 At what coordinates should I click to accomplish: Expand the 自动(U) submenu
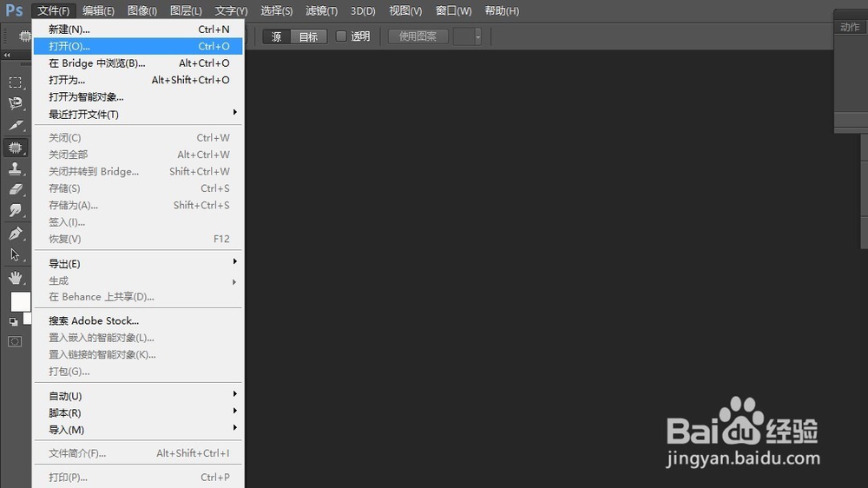tap(138, 396)
